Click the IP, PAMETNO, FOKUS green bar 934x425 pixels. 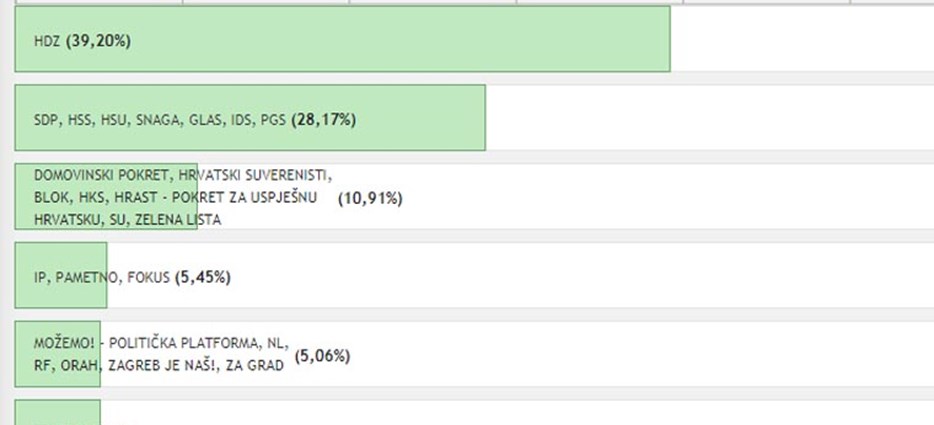coord(61,275)
